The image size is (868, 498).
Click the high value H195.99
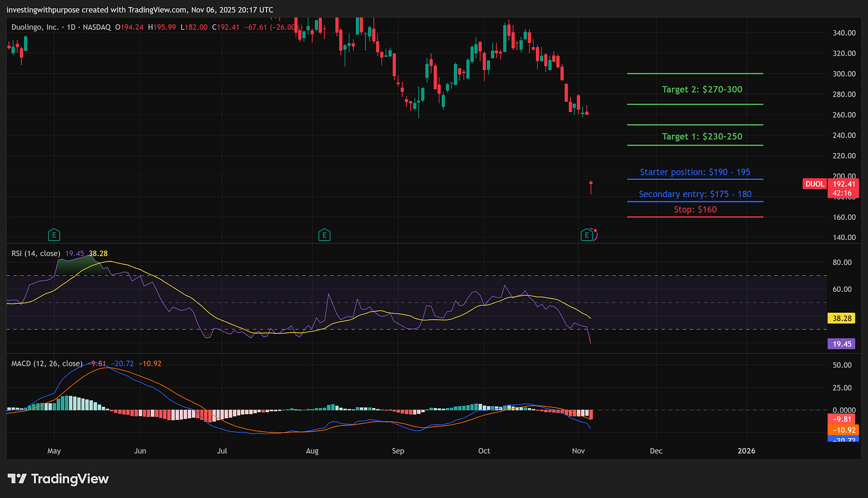click(163, 27)
